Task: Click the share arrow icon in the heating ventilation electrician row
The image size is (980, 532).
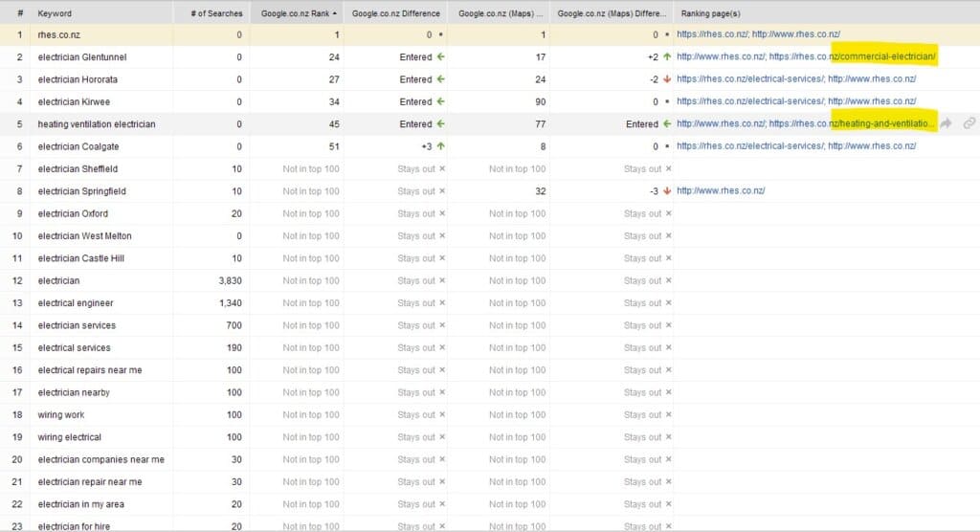Action: pyautogui.click(x=946, y=123)
